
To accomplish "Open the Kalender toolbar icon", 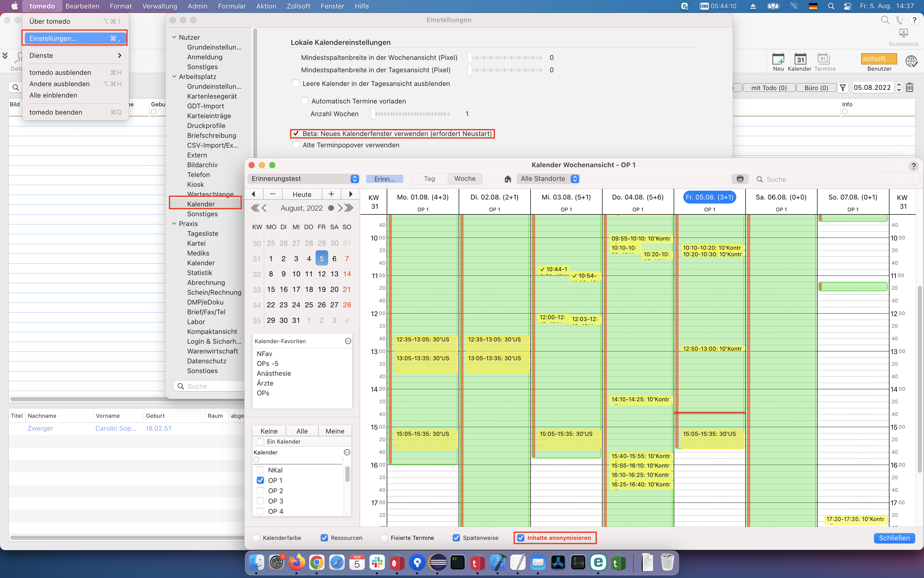I will (800, 59).
